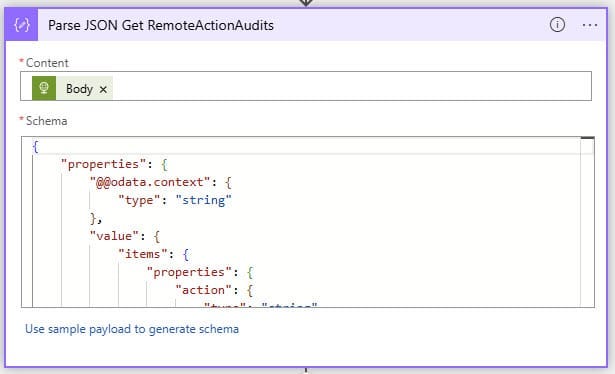Image resolution: width=615 pixels, height=374 pixels.
Task: Click the Schema field label
Action: pyautogui.click(x=46, y=121)
